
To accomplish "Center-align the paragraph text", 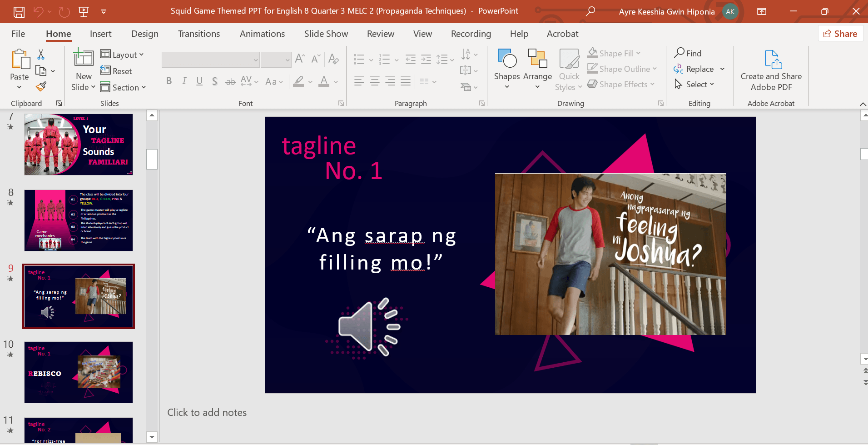I will (375, 81).
